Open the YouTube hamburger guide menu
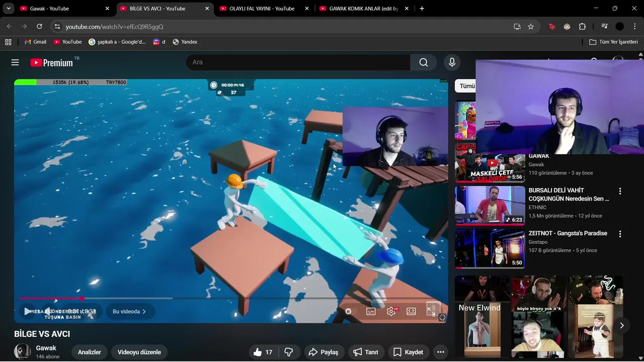The image size is (644, 362). coord(15,62)
